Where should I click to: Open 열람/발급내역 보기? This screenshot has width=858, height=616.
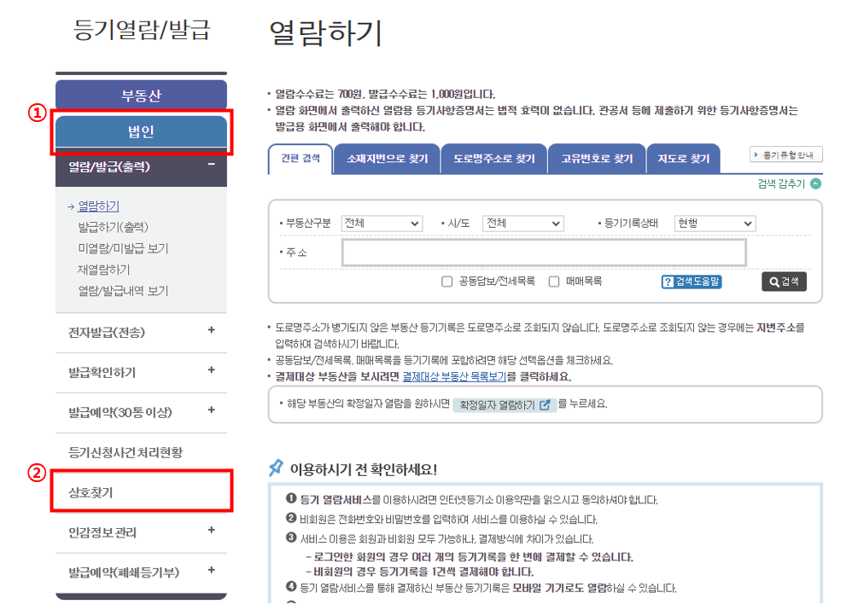tap(123, 291)
